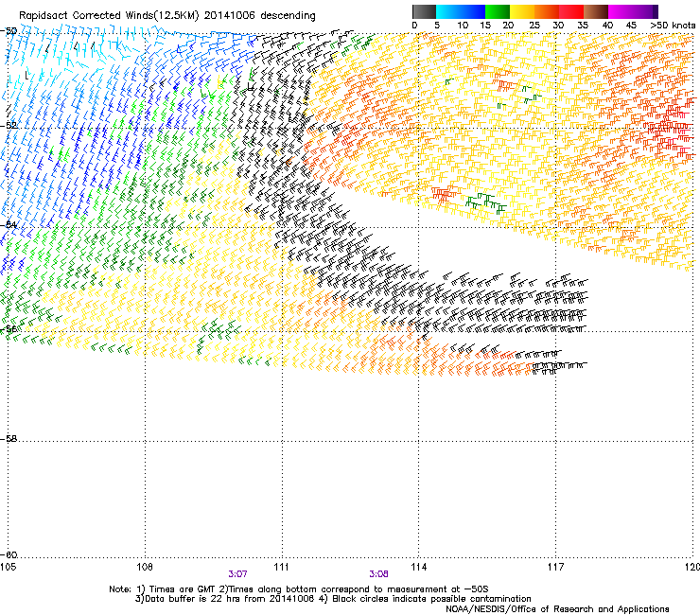The width and height of the screenshot is (700, 615).
Task: Click the green 15-20 knots legend color
Action: [498, 11]
